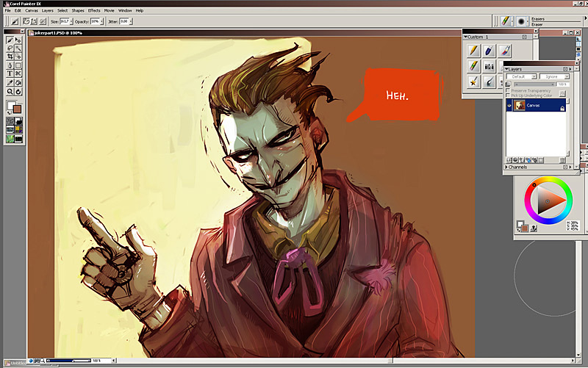This screenshot has width=588, height=368.
Task: Click the brush Size input field
Action: 65,21
